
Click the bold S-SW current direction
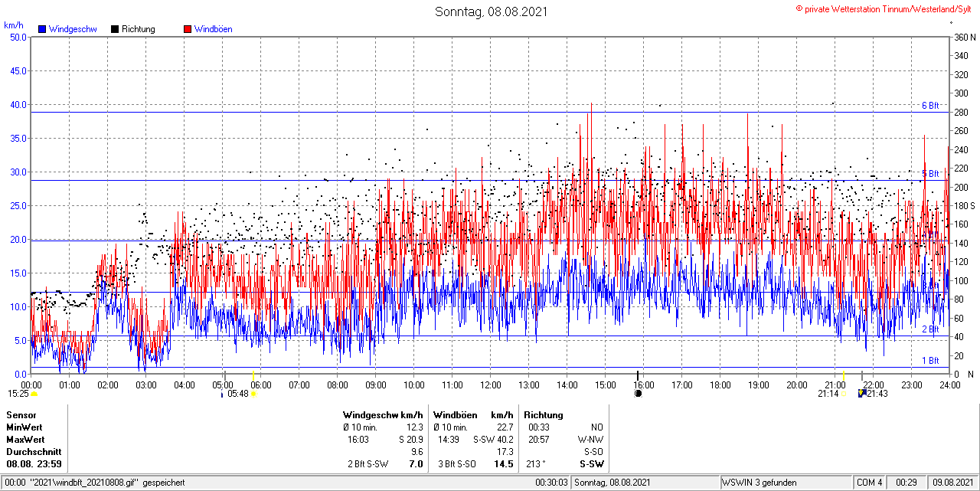592,464
